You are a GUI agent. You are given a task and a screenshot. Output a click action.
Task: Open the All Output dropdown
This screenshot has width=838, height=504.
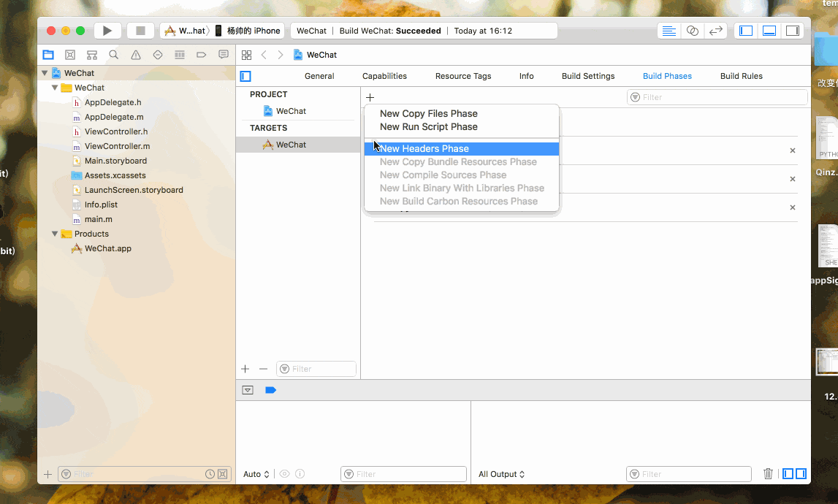tap(501, 474)
